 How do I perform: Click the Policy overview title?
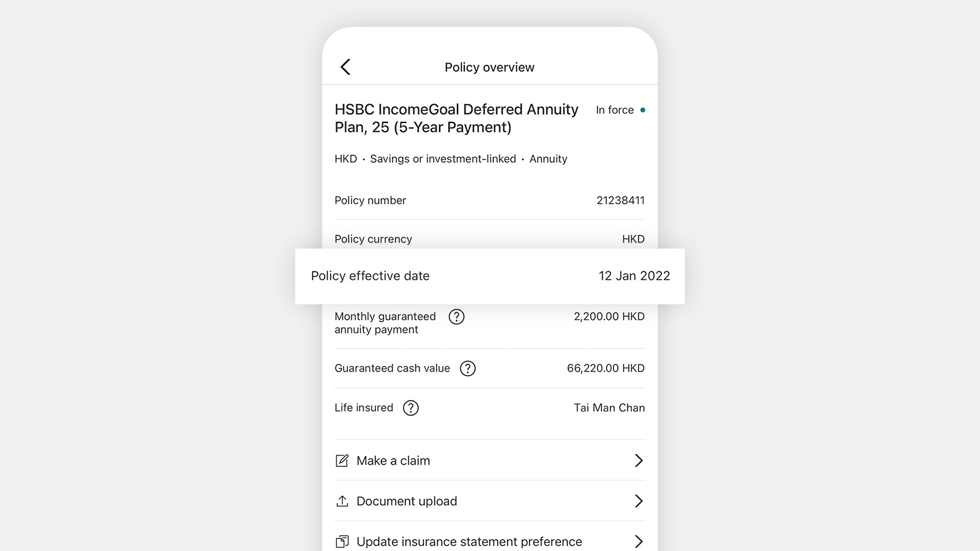[x=489, y=67]
